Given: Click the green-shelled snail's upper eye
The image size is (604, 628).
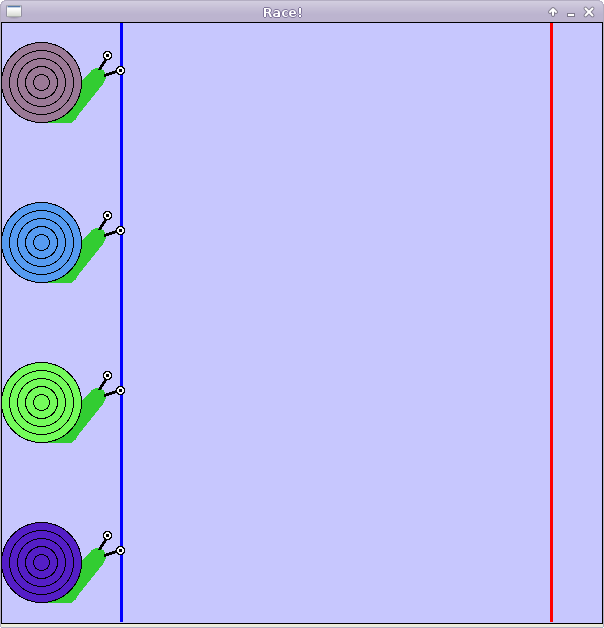Looking at the screenshot, I should [x=107, y=376].
